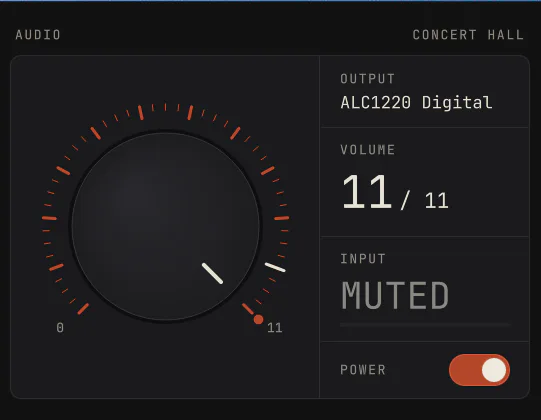541x420 pixels.
Task: Turn off the POWER toggle switch
Action: (479, 370)
